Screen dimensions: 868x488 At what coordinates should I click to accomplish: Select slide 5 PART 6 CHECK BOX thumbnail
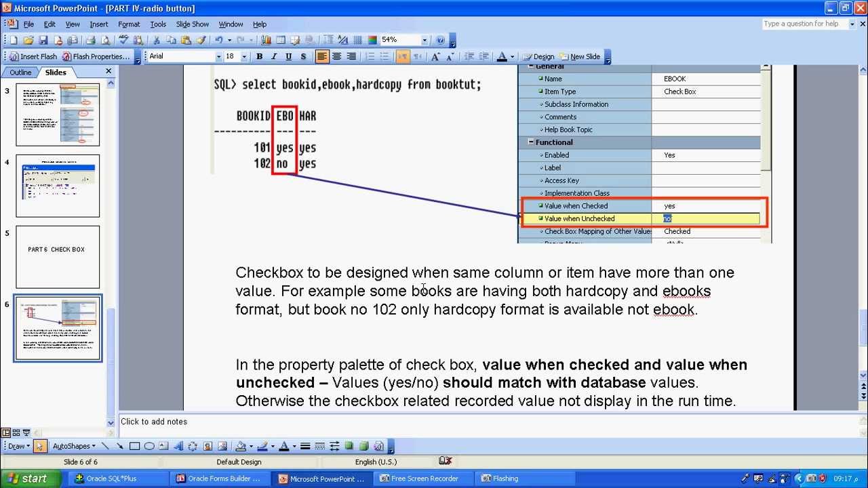tap(58, 257)
